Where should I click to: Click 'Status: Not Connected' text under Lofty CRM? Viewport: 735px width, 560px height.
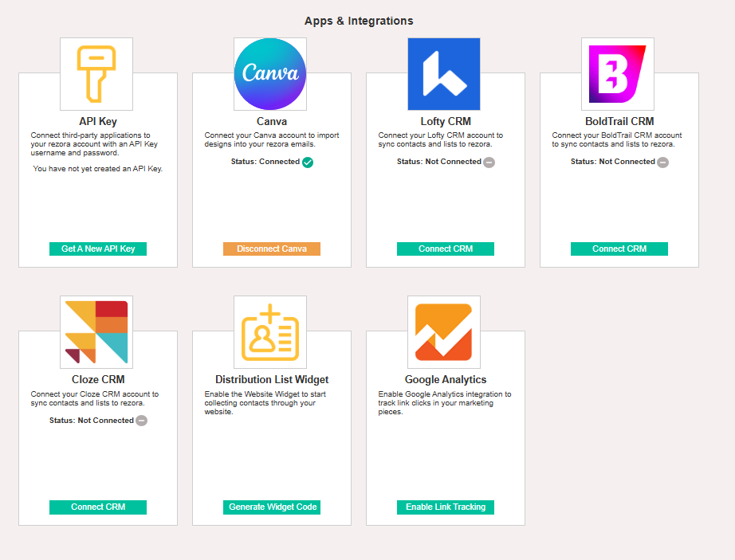439,162
